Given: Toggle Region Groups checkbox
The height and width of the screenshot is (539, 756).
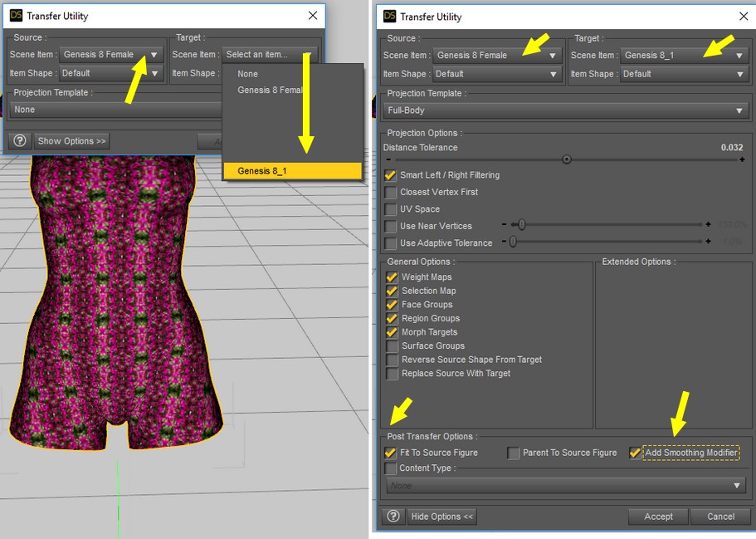Looking at the screenshot, I should 392,318.
